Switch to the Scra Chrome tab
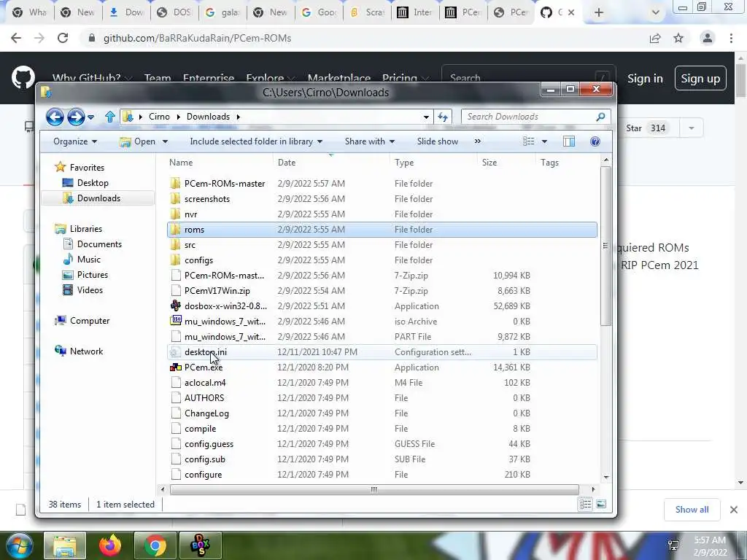The width and height of the screenshot is (747, 560). tap(368, 12)
